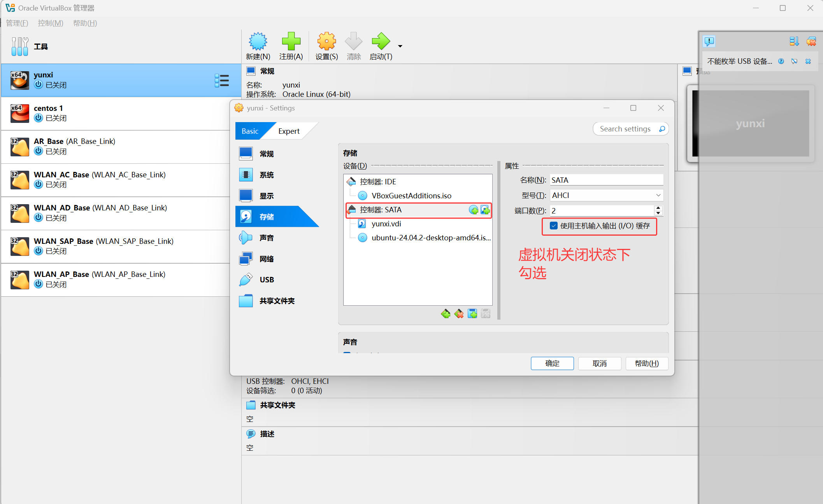Click the sort notifications icon in notification panel
The width and height of the screenshot is (823, 504).
click(x=794, y=41)
